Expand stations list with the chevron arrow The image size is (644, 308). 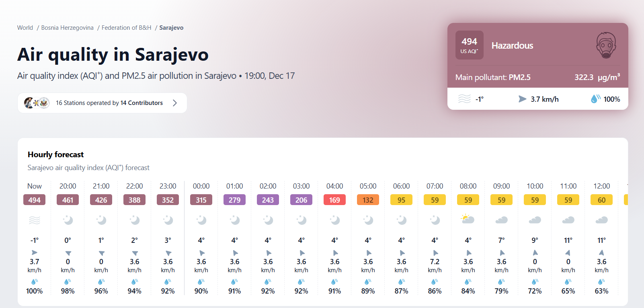tap(175, 103)
